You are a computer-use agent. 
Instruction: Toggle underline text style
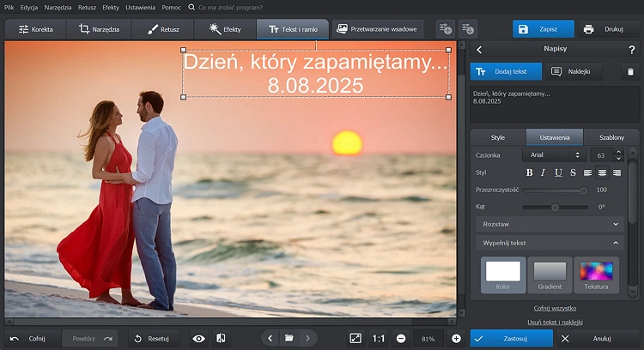(558, 172)
